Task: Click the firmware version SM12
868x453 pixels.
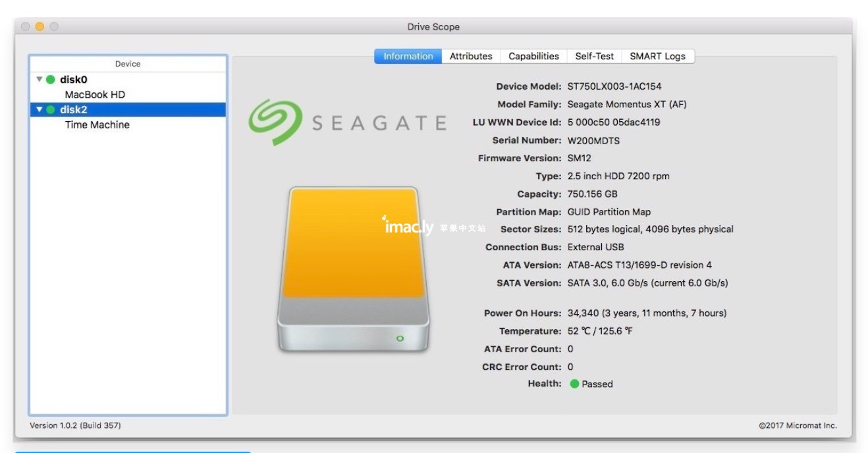Action: coord(580,158)
